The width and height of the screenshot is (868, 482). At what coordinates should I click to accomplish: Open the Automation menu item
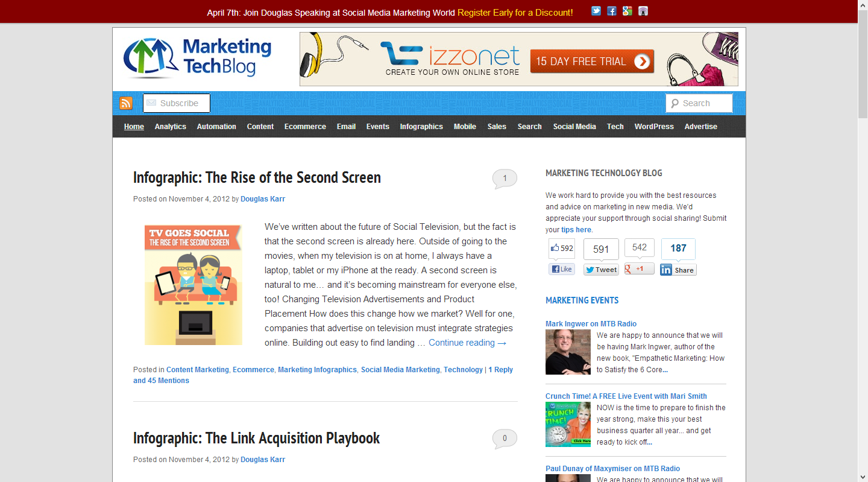[216, 127]
